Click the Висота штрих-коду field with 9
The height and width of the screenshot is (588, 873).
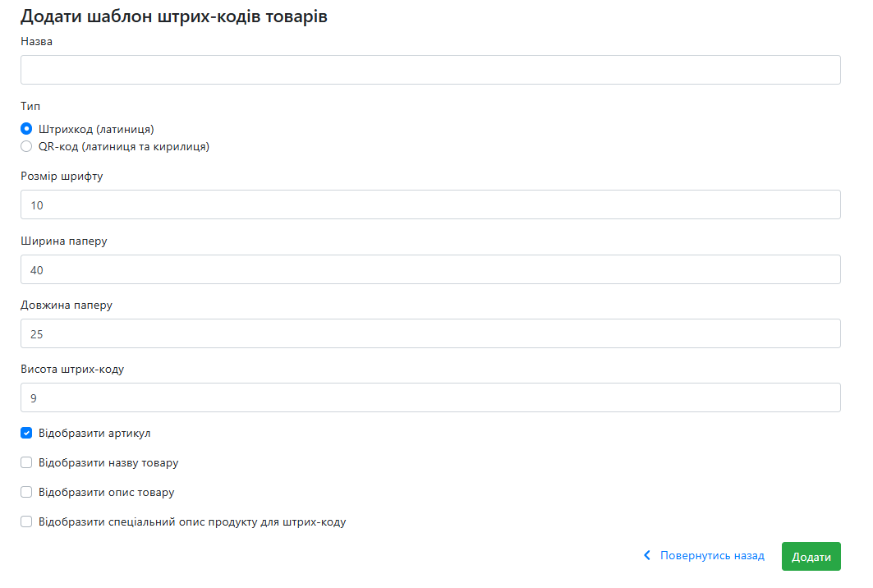pyautogui.click(x=430, y=397)
